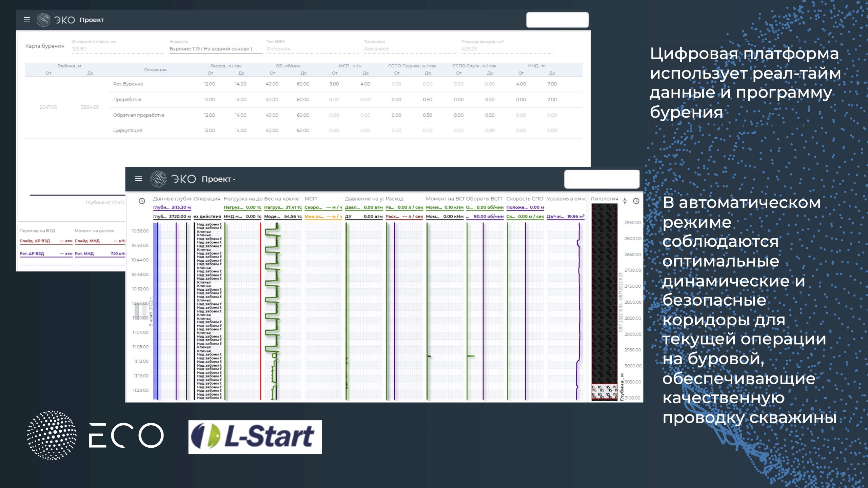Click the blank white box in top header

coord(557,20)
